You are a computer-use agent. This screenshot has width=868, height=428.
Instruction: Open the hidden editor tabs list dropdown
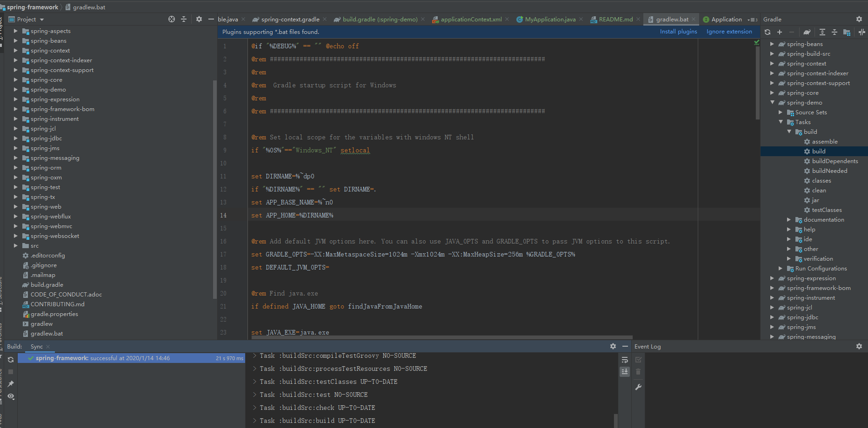(752, 20)
